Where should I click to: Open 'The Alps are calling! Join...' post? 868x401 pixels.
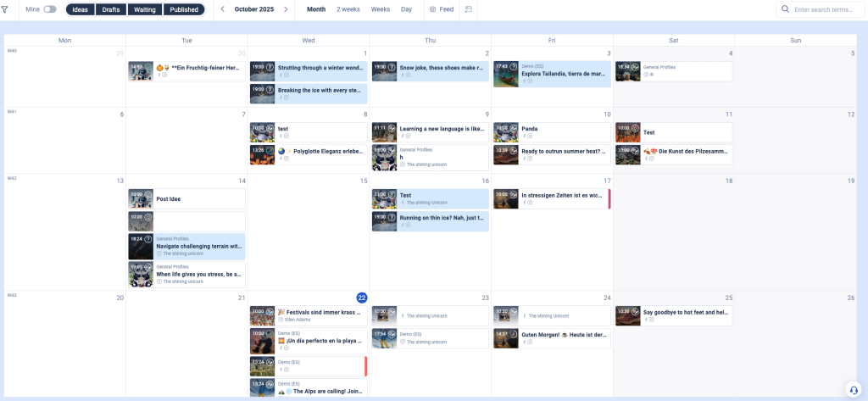tap(309, 387)
